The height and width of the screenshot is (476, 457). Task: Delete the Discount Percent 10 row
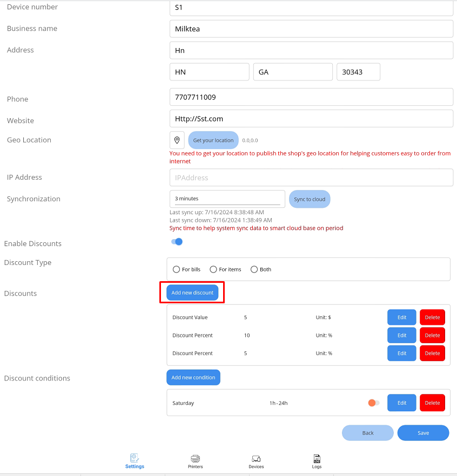tap(432, 335)
